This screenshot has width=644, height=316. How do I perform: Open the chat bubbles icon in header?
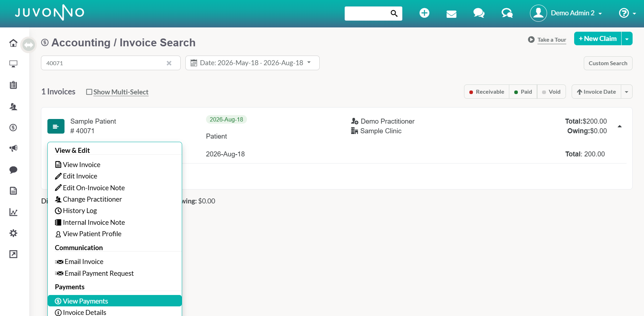click(479, 13)
